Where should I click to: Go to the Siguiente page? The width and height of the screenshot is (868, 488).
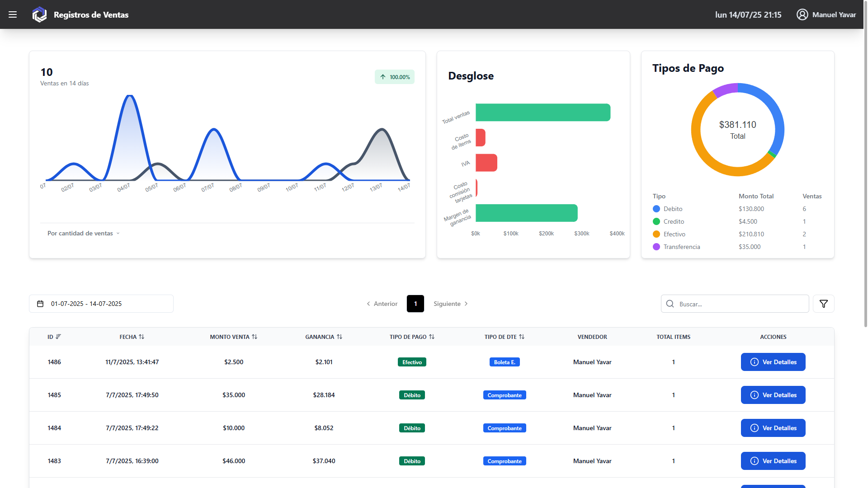point(451,304)
